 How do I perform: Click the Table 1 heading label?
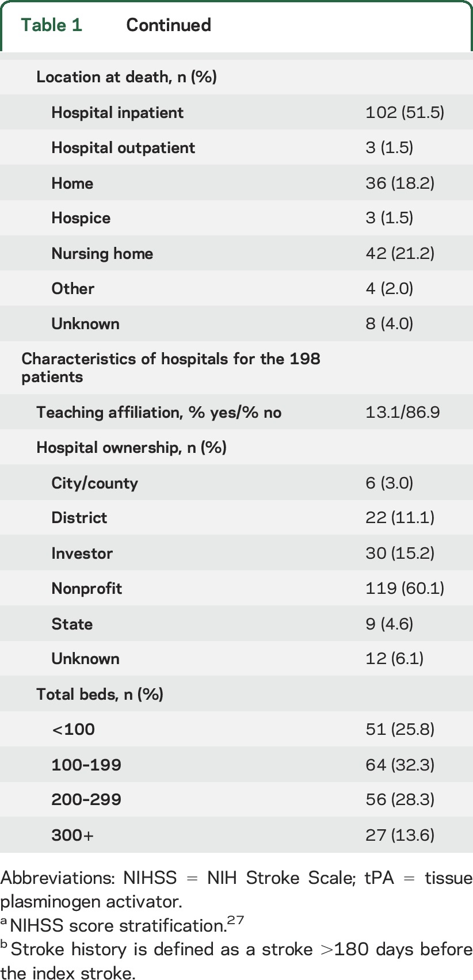coord(51,25)
